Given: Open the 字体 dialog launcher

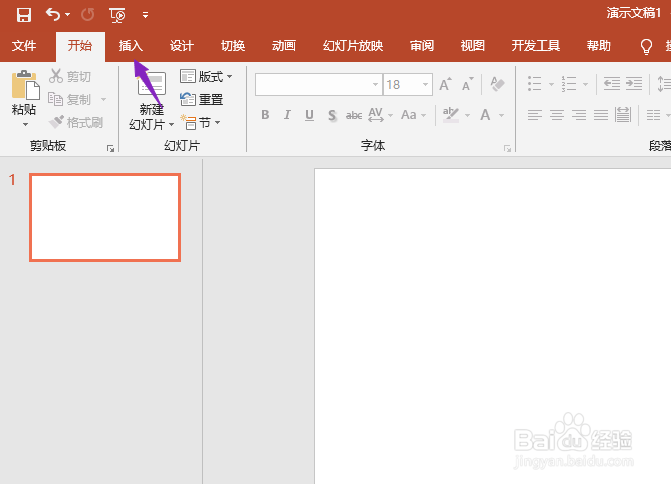Looking at the screenshot, I should tap(508, 148).
